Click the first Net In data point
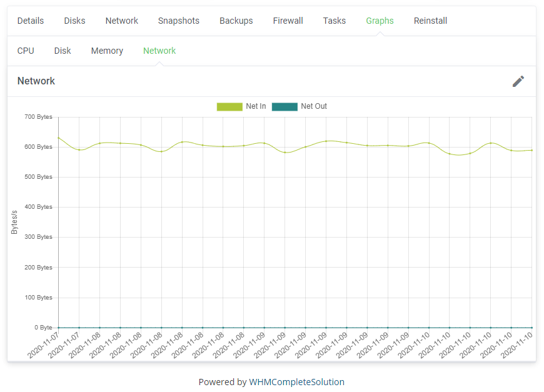The image size is (544, 392). [x=59, y=138]
